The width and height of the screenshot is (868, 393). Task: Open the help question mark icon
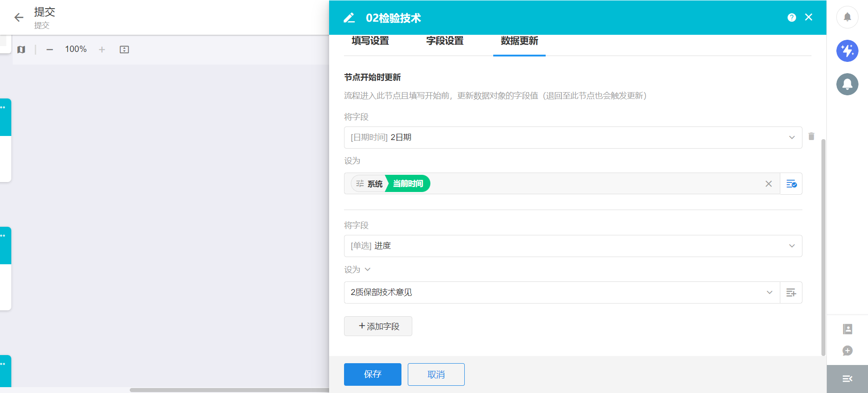[x=792, y=18]
